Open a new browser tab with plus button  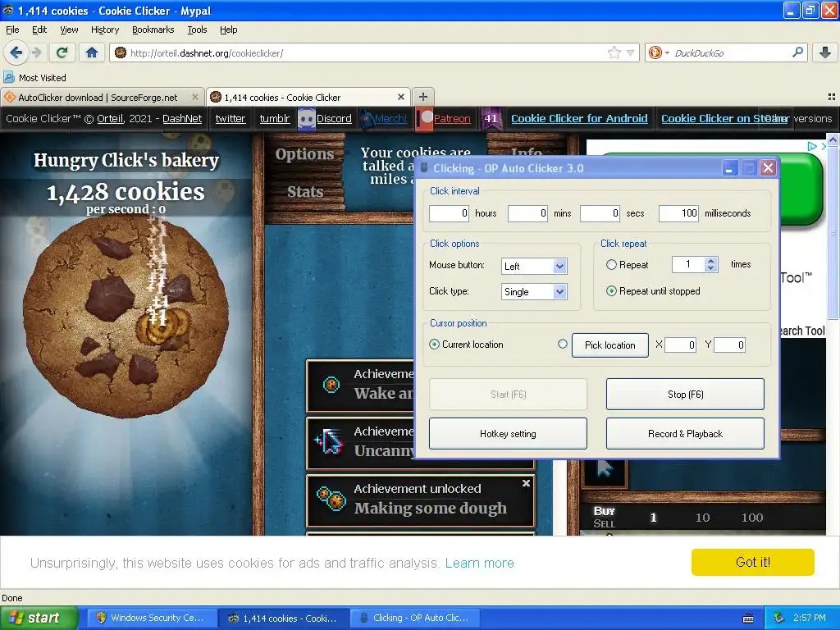tap(423, 97)
